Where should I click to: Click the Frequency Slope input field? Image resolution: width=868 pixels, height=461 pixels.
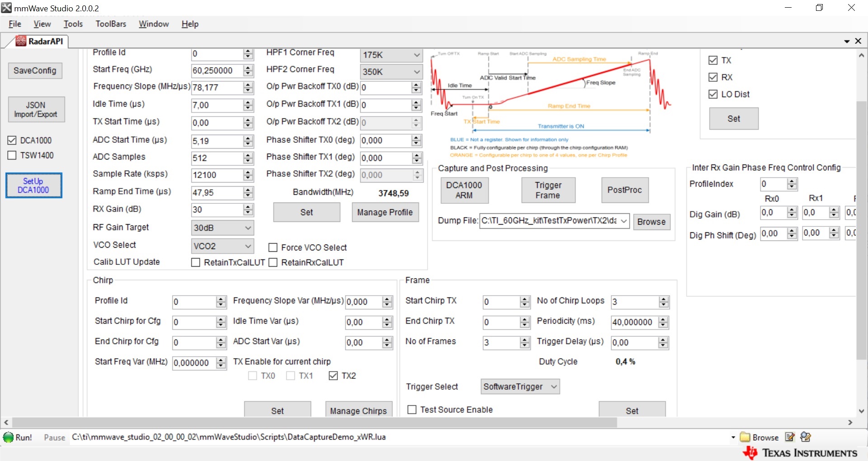217,88
